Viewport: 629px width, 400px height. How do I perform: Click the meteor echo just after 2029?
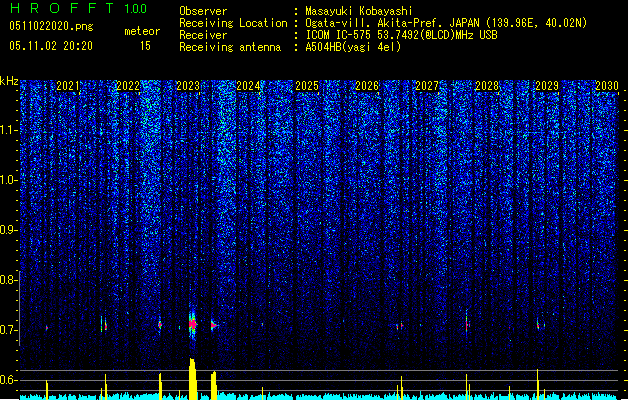point(538,325)
